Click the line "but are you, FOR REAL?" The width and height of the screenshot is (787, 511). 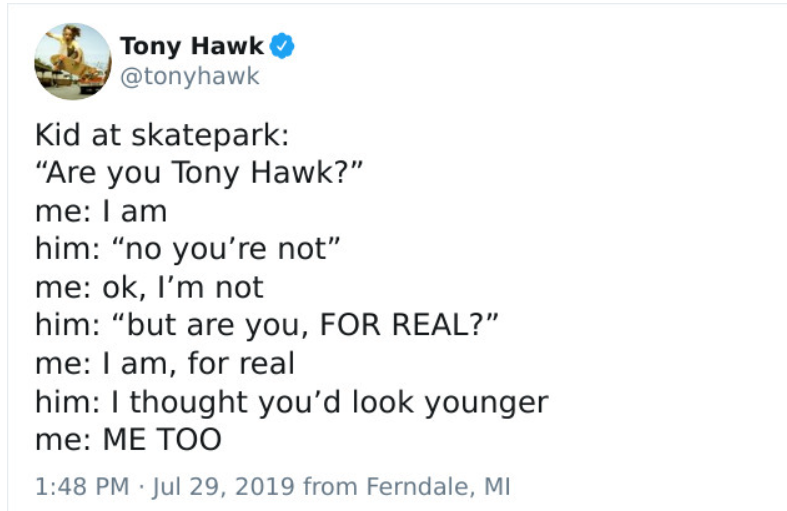266,326
